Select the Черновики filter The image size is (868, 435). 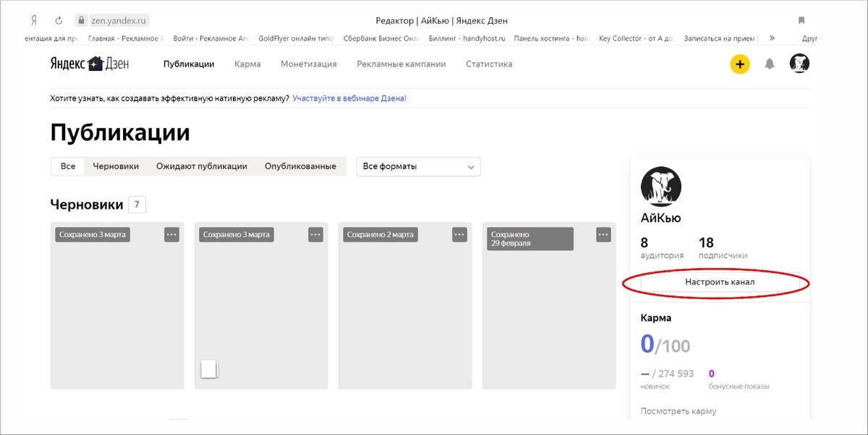[116, 166]
